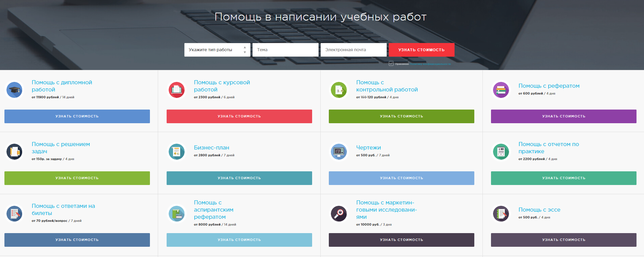Click purple Узнать стоимость under реферат

coord(564,116)
